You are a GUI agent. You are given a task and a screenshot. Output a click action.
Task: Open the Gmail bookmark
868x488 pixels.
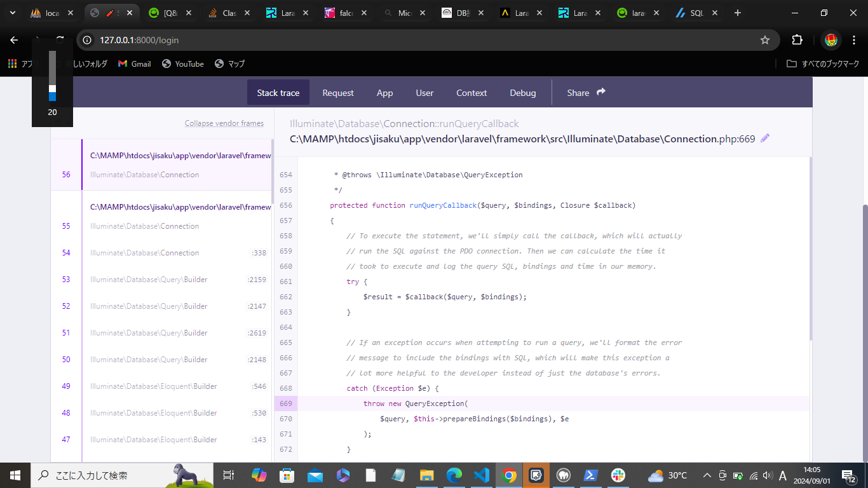(134, 64)
